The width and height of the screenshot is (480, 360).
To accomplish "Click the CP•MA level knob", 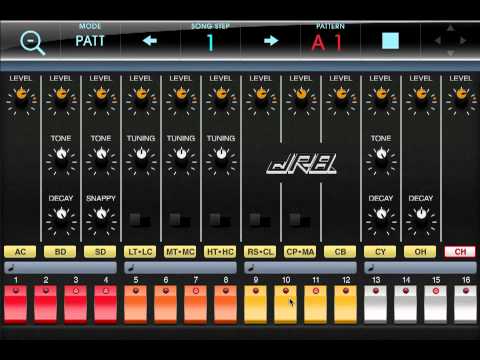I will click(301, 99).
